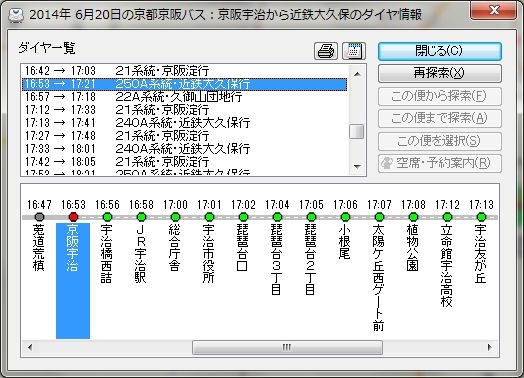Click the 太陽ケ丘西ゲート前 stop name
The height and width of the screenshot is (378, 524).
tap(379, 278)
